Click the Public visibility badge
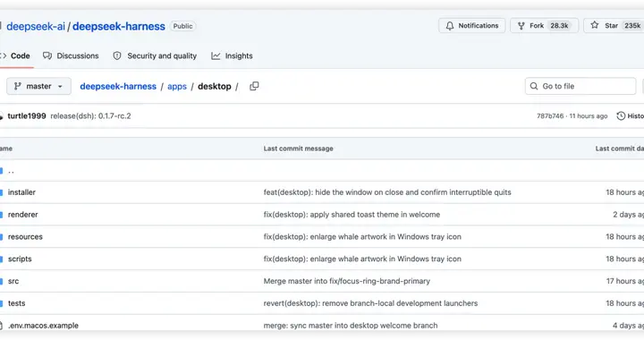Image resolution: width=644 pixels, height=340 pixels. (182, 26)
